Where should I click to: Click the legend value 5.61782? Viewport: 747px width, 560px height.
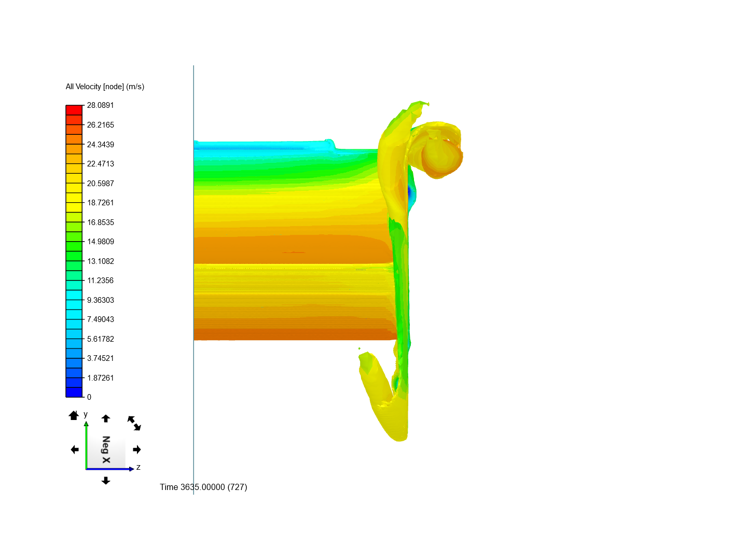[100, 339]
